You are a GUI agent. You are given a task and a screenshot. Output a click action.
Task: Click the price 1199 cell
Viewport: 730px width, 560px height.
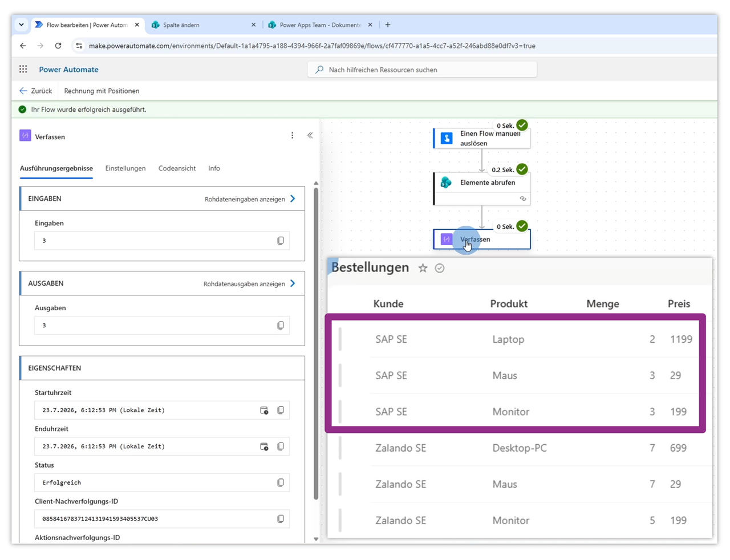click(x=681, y=339)
